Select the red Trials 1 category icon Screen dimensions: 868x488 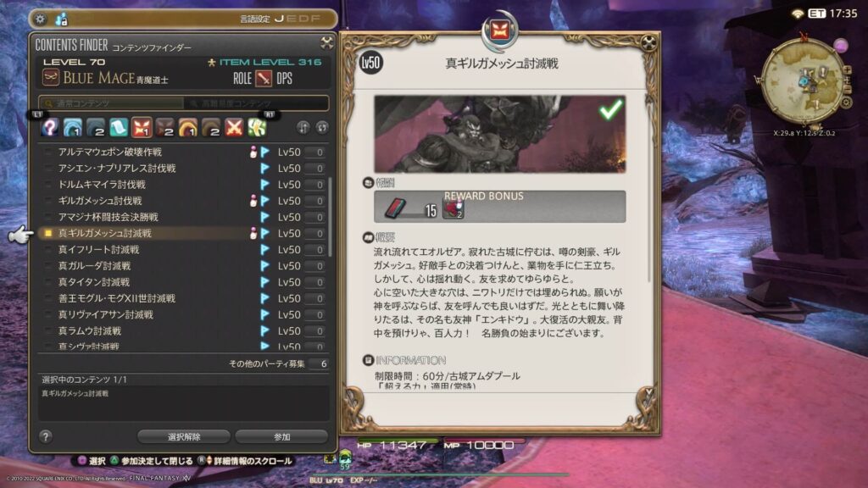[142, 128]
